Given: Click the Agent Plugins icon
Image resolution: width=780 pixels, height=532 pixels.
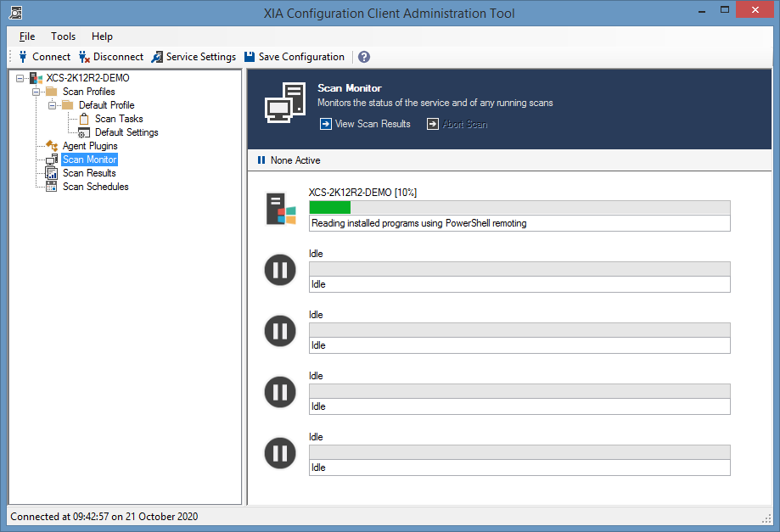Looking at the screenshot, I should tap(52, 146).
